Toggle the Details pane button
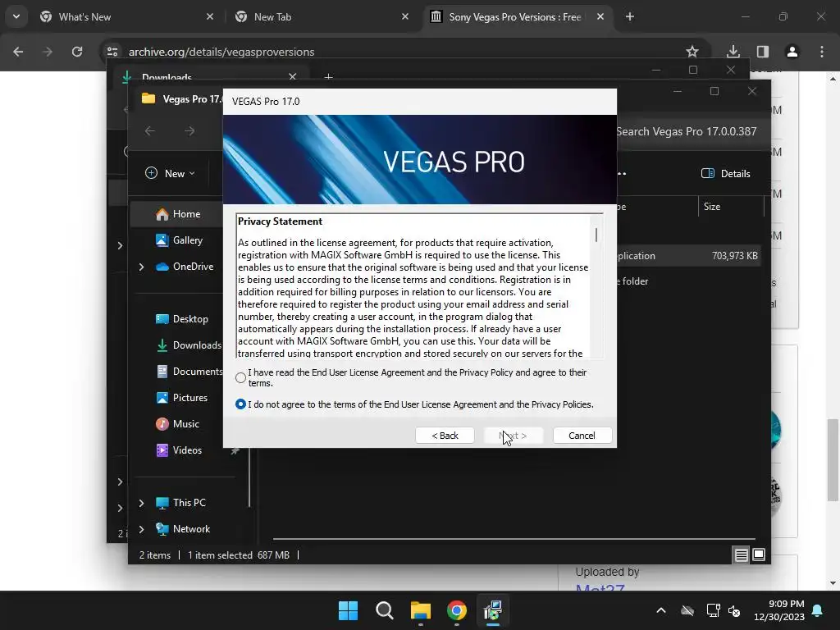Image resolution: width=840 pixels, height=630 pixels. coord(726,173)
